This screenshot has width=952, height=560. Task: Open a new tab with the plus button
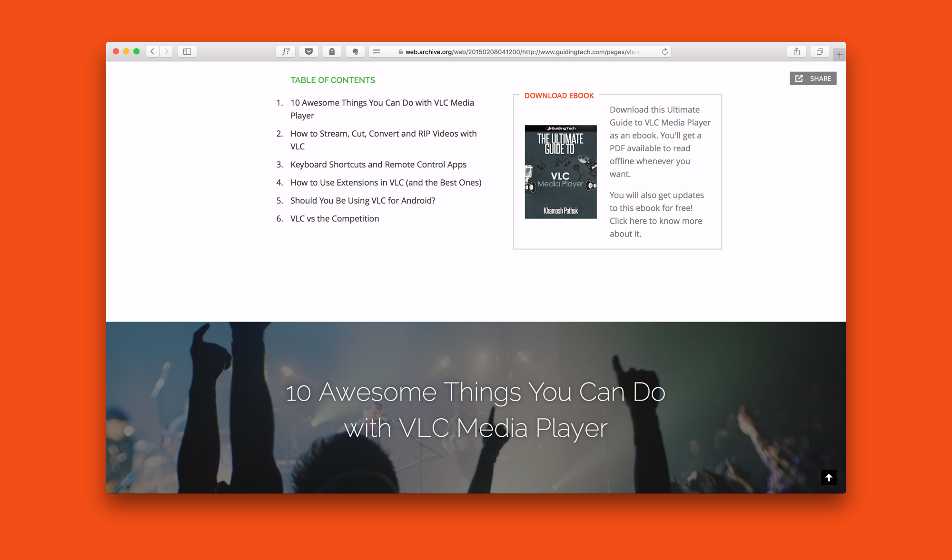pyautogui.click(x=840, y=55)
